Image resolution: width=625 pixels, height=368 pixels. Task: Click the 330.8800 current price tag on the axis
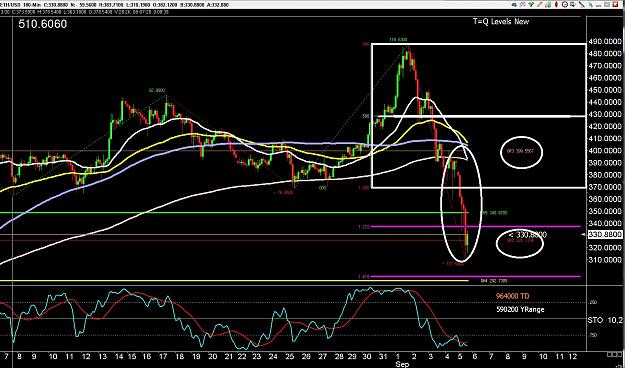point(606,235)
